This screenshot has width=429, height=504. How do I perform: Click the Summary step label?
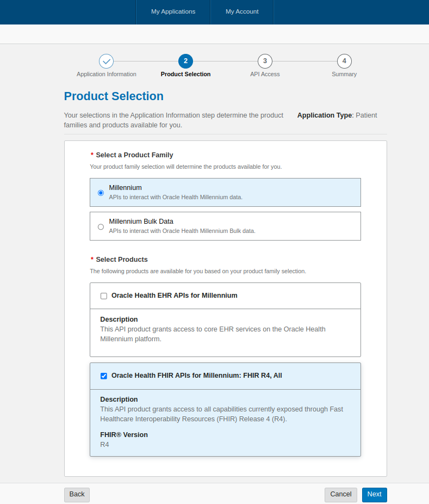(344, 74)
